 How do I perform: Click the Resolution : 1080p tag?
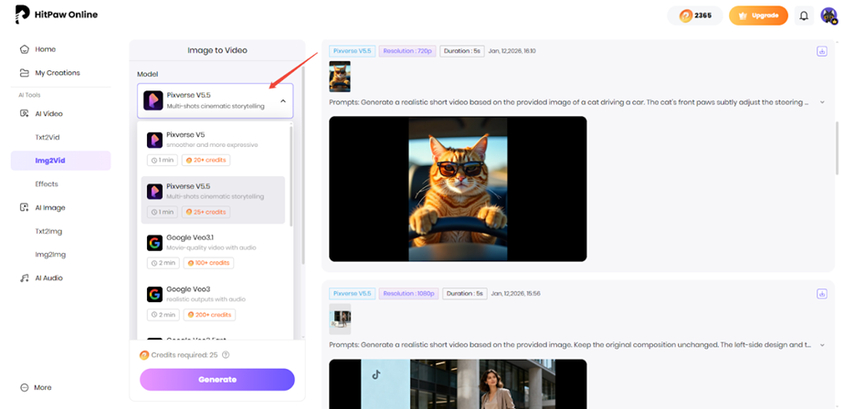click(409, 294)
